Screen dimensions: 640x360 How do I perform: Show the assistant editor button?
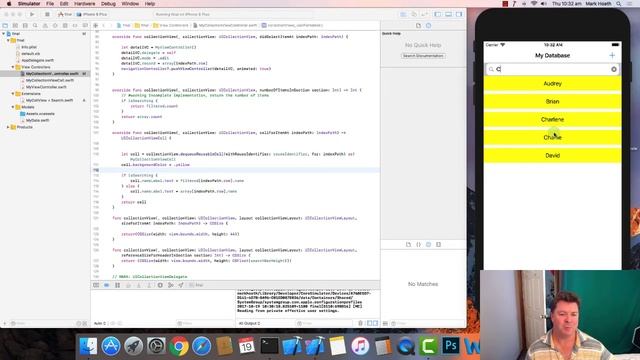tap(414, 14)
